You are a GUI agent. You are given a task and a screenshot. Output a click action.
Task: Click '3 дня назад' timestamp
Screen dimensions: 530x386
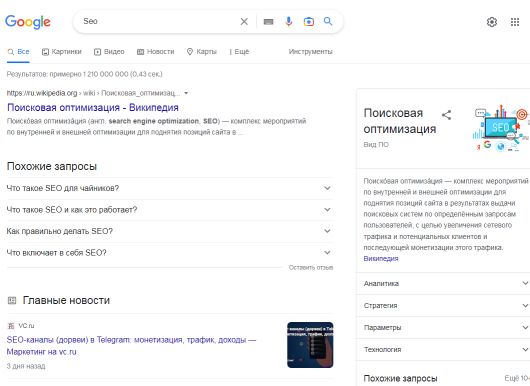pyautogui.click(x=26, y=366)
